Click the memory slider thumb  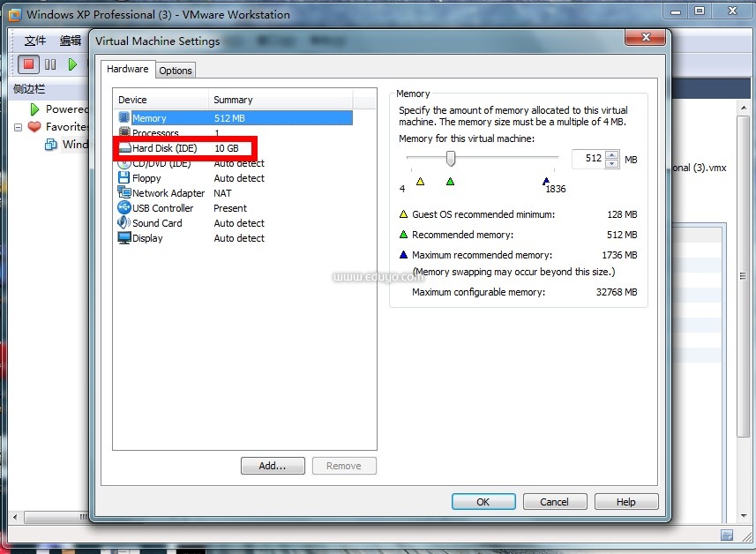(451, 158)
